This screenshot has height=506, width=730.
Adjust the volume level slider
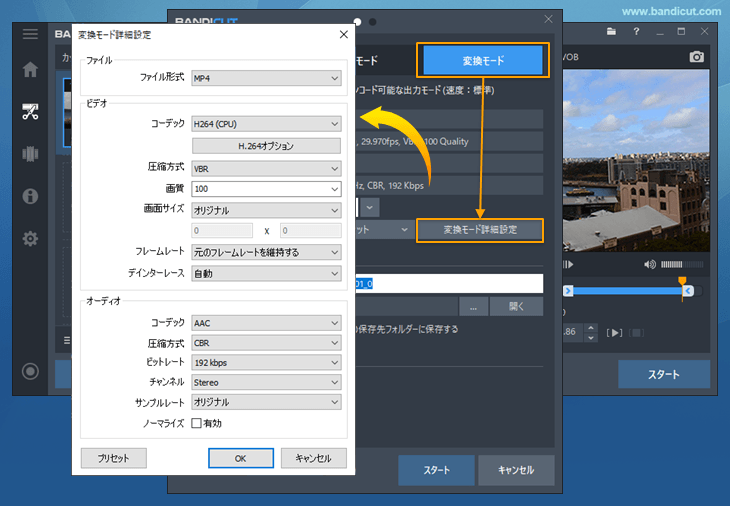pos(682,264)
